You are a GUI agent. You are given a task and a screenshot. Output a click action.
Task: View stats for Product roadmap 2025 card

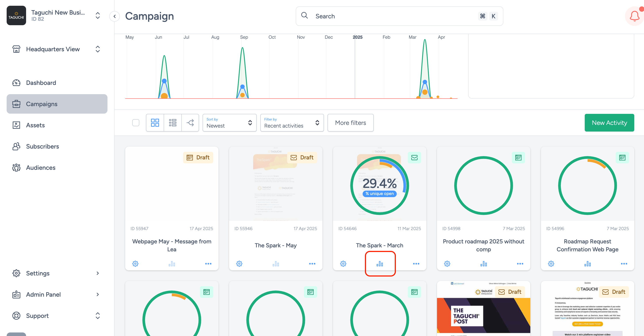tap(484, 263)
